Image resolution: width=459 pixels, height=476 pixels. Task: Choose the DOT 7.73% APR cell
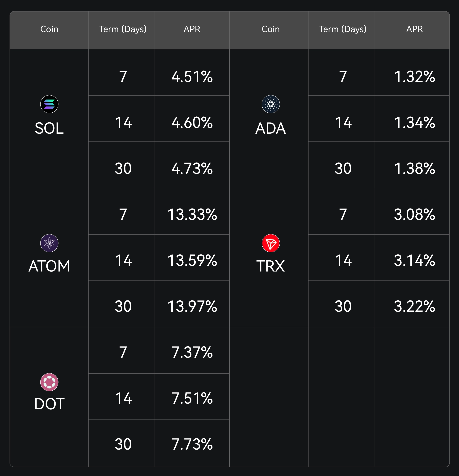[x=192, y=444]
